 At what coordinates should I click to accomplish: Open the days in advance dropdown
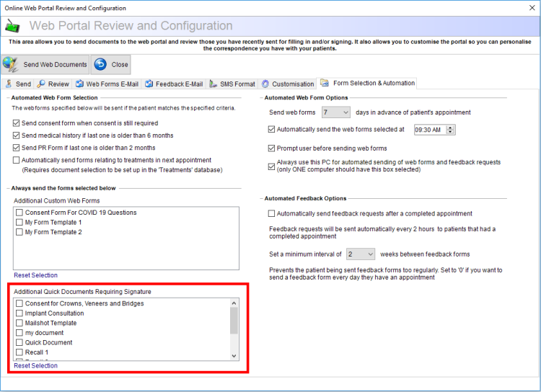pos(336,112)
